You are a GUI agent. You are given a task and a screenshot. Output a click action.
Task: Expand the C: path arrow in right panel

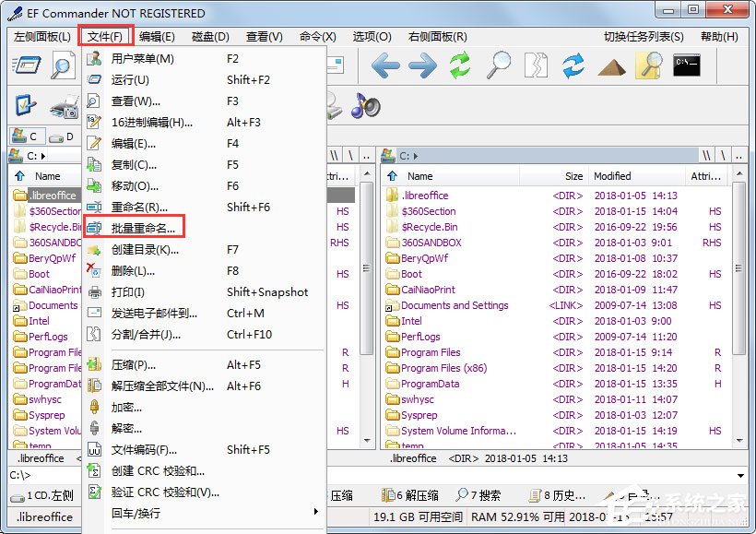click(x=416, y=156)
